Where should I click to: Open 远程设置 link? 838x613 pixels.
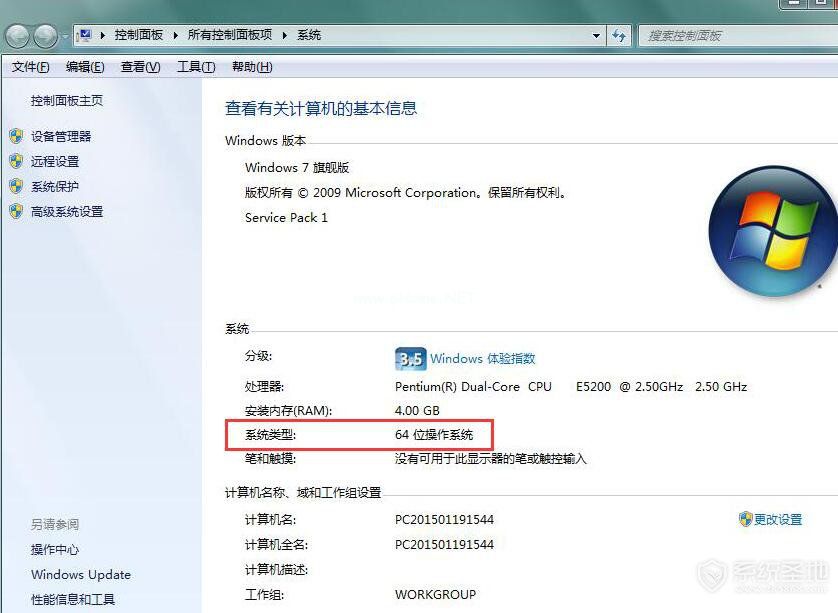pyautogui.click(x=55, y=161)
